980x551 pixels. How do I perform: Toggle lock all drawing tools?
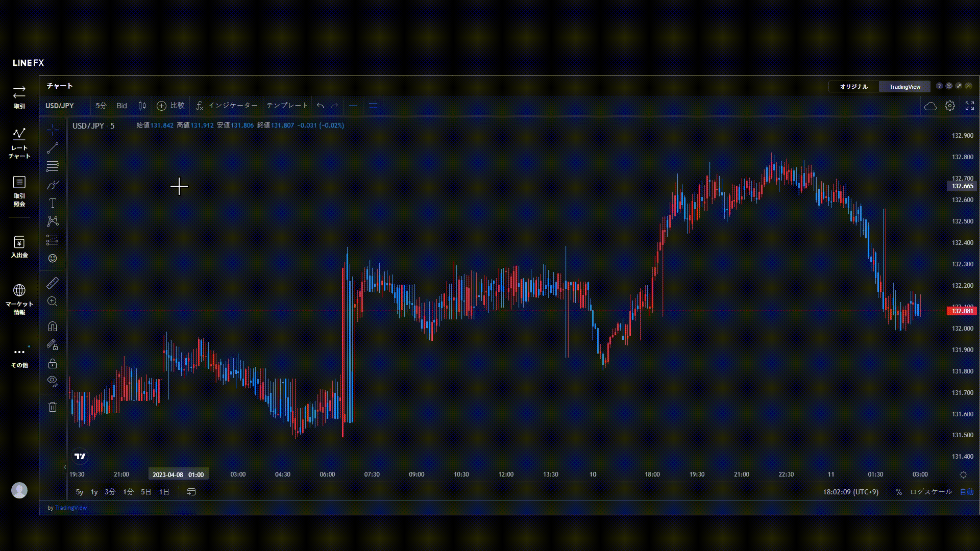pyautogui.click(x=53, y=364)
